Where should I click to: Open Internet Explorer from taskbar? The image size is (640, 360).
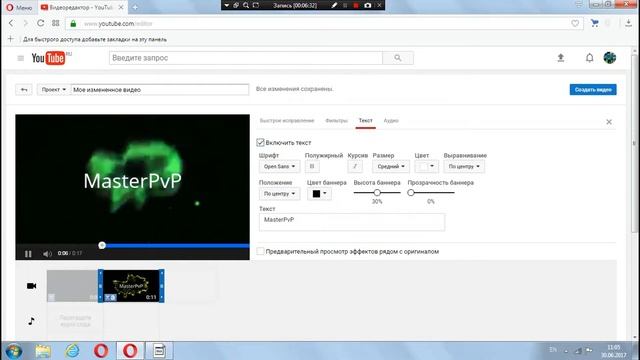click(72, 351)
